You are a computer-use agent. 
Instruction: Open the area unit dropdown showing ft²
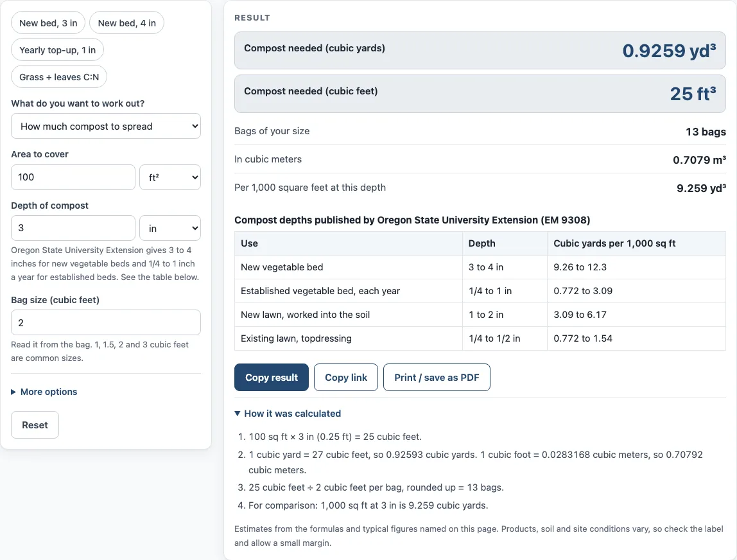coord(170,177)
